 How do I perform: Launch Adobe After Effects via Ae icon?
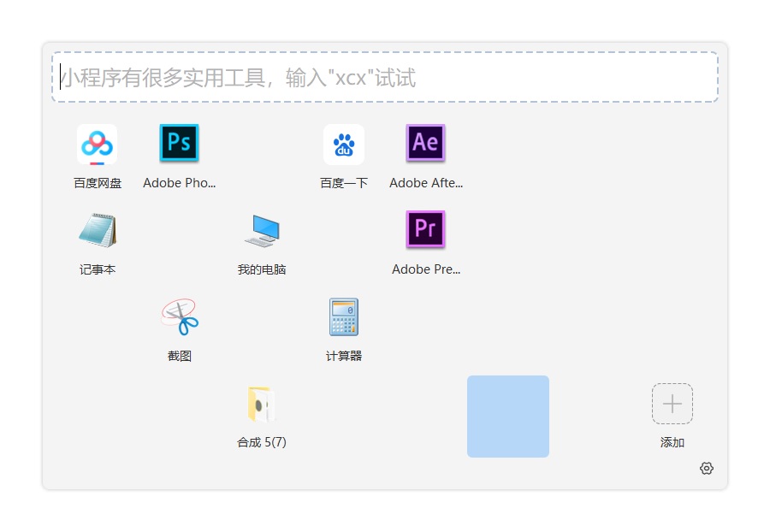point(426,143)
